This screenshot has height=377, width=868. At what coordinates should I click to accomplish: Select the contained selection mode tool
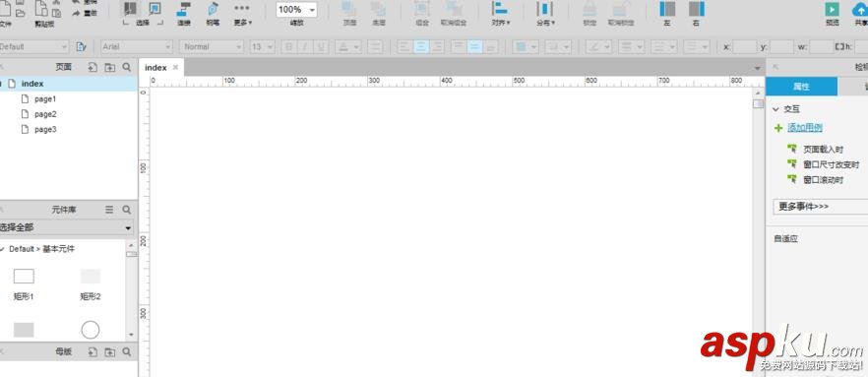pyautogui.click(x=155, y=9)
